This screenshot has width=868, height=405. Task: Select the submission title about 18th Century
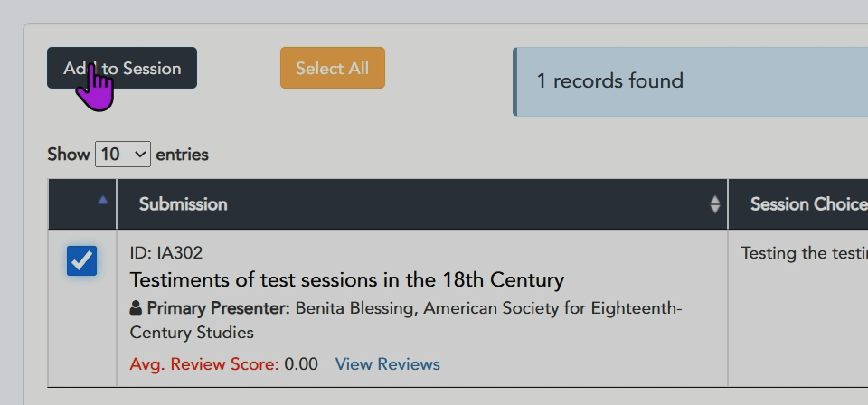point(346,279)
